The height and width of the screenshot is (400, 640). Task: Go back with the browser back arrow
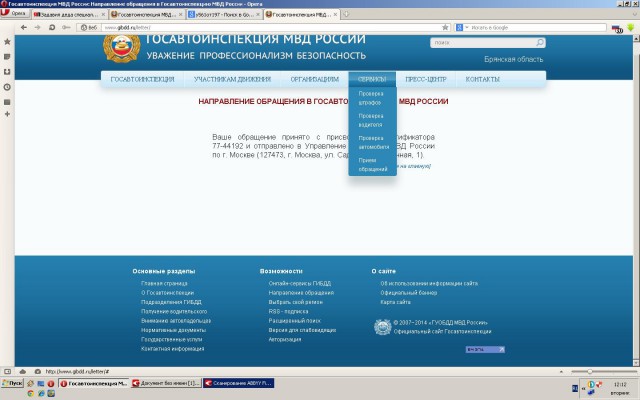click(x=24, y=27)
